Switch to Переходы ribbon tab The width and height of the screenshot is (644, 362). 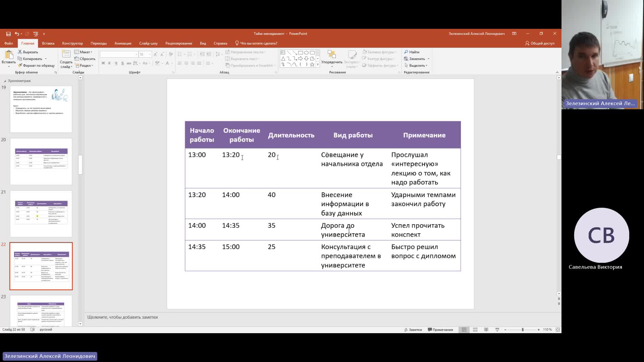click(99, 43)
